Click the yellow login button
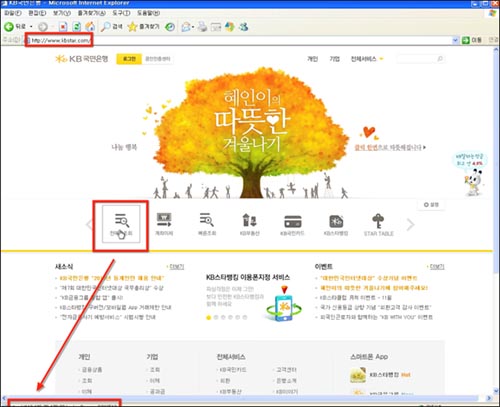500x407 pixels. click(x=129, y=59)
